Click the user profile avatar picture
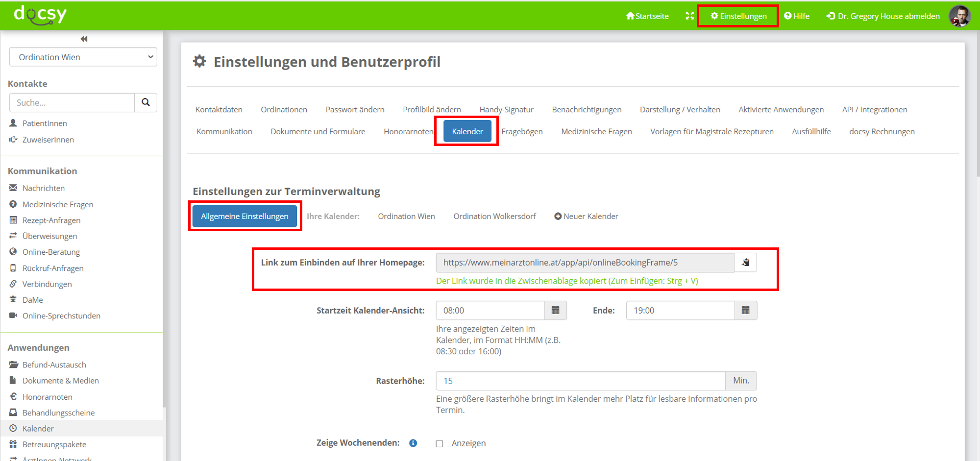Screen dimensions: 980x461 [959, 16]
